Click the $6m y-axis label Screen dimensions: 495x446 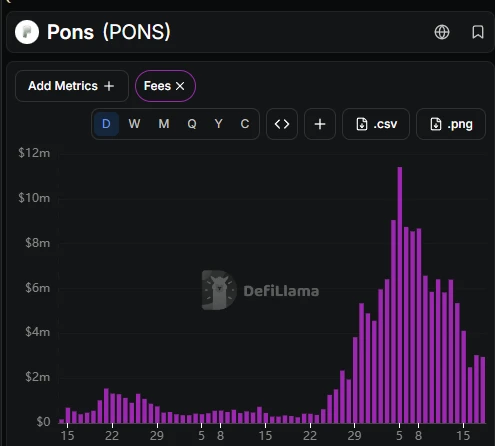point(37,288)
